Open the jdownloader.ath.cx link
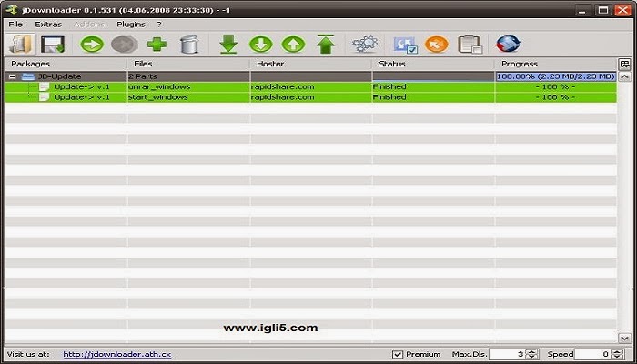Viewport: 637px width, 364px height. (x=117, y=353)
